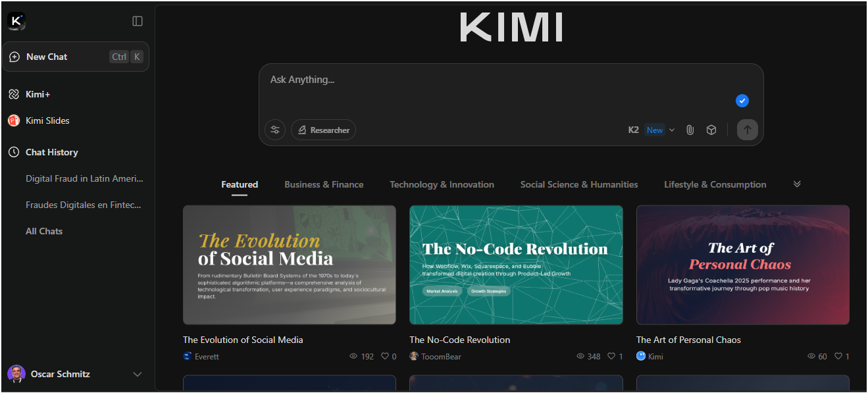This screenshot has width=868, height=393.
Task: Open Kimi Slides
Action: tap(47, 120)
